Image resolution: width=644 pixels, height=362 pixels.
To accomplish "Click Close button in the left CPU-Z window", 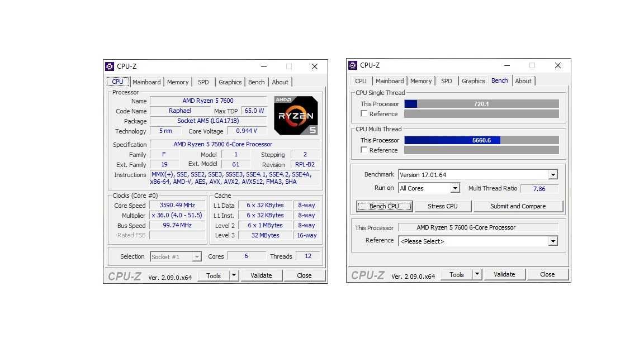I will pos(304,275).
